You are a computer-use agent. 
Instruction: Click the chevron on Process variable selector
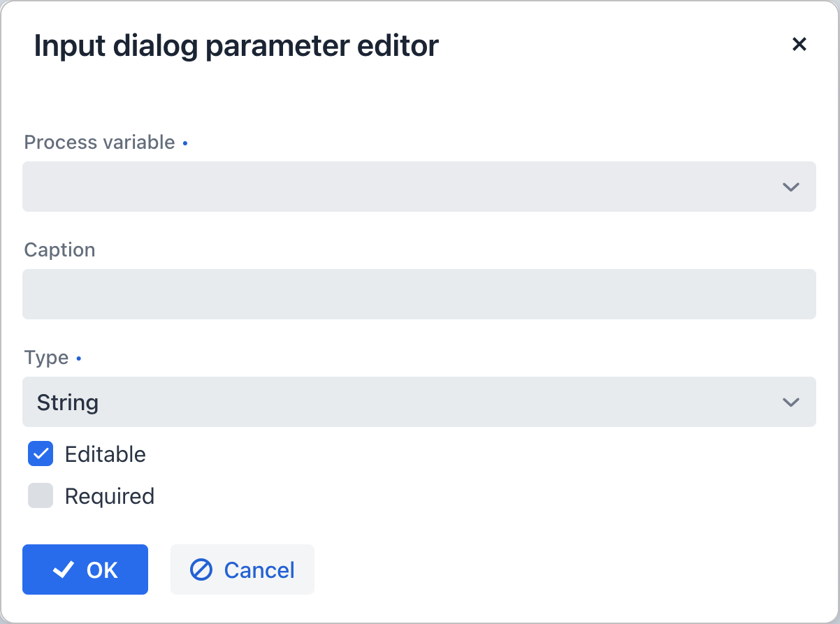click(x=790, y=187)
